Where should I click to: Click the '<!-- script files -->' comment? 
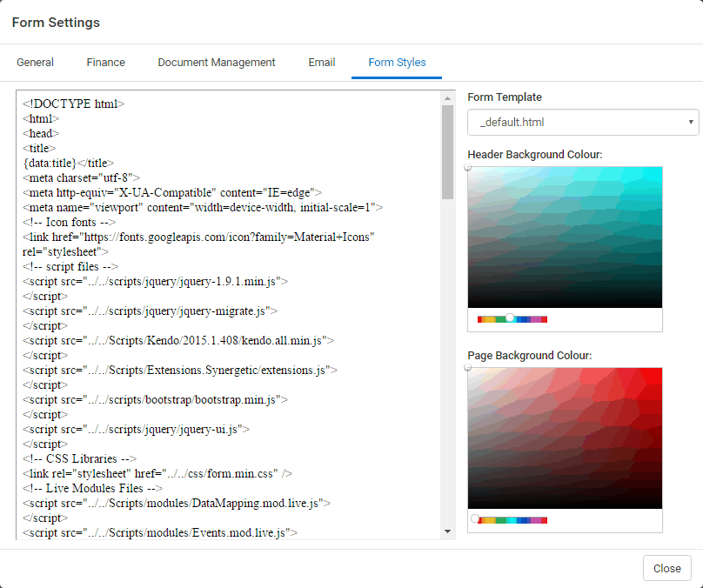tap(70, 267)
